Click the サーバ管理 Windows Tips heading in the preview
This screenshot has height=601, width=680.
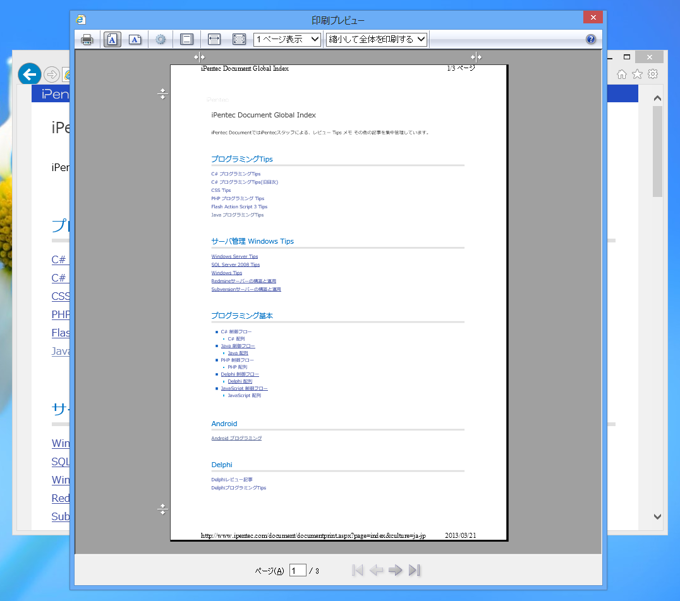click(252, 241)
